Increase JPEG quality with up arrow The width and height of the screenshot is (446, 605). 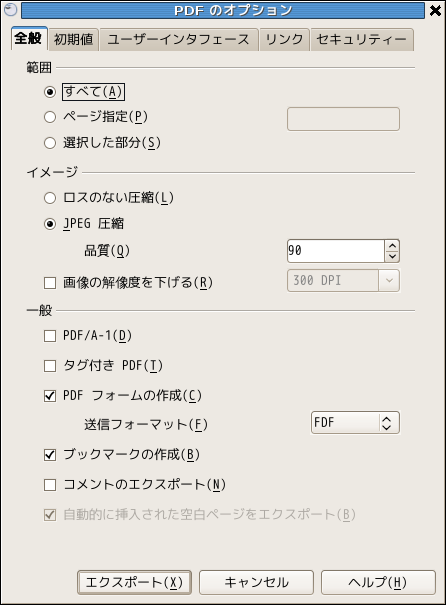point(392,246)
